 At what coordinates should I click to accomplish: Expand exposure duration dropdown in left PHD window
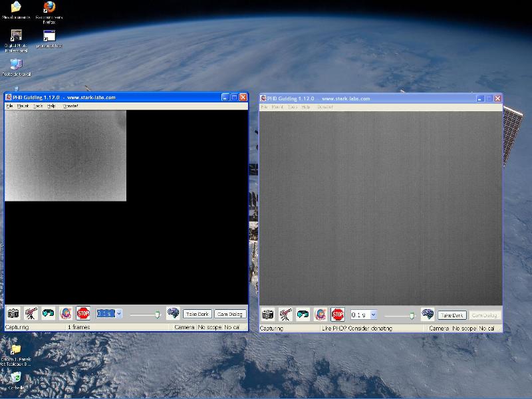tap(119, 313)
